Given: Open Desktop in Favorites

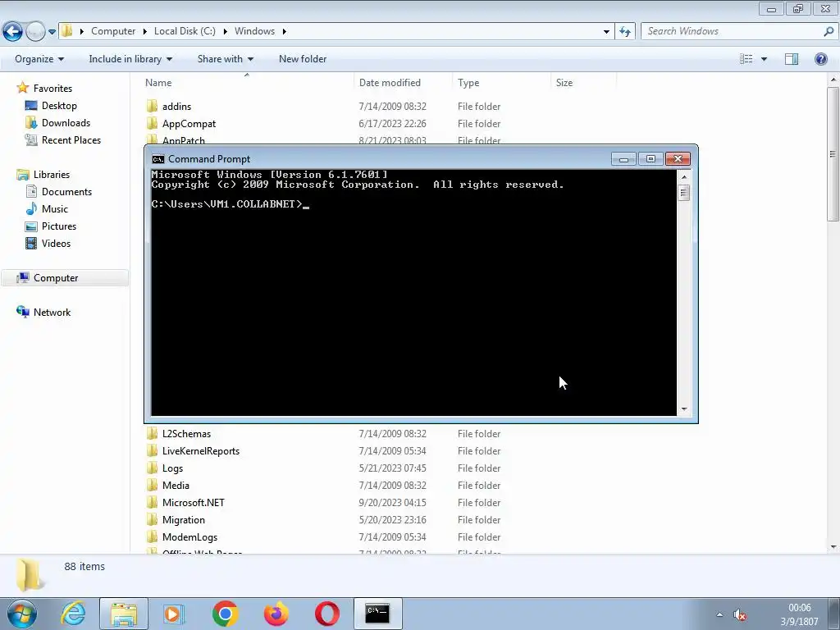Looking at the screenshot, I should (59, 106).
